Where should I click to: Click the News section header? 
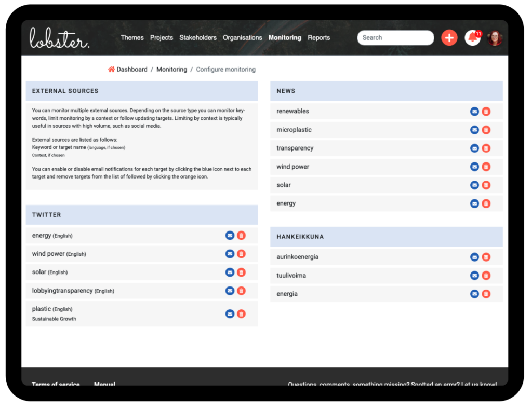pos(387,91)
